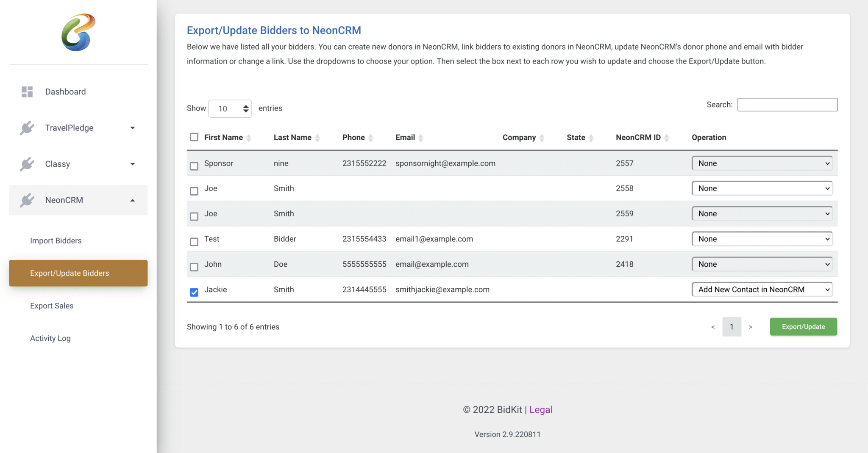Sort by Company column arrows
The image size is (868, 453).
click(542, 138)
